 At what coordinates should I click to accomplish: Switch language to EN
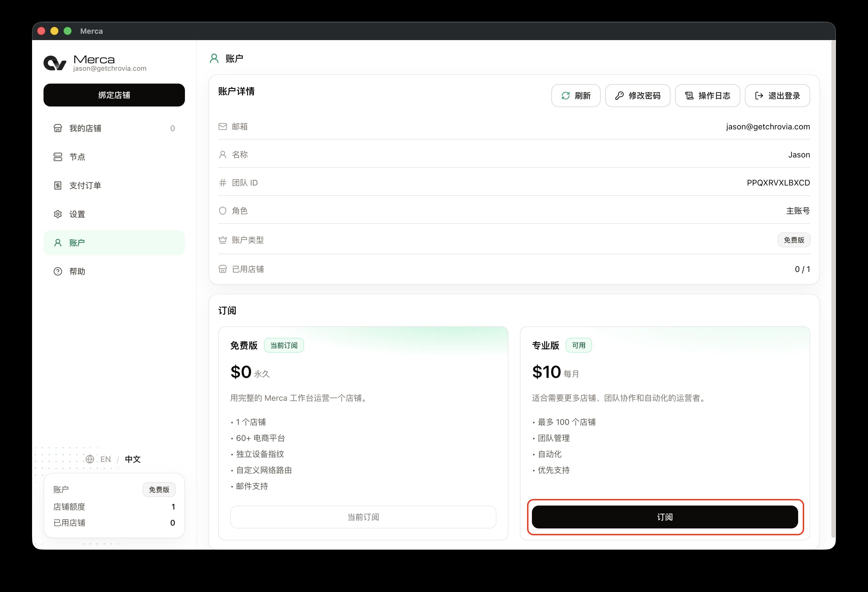106,459
